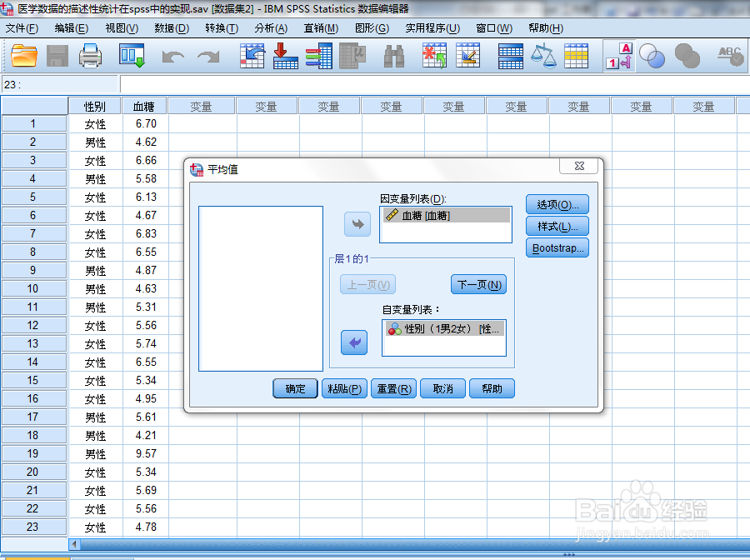This screenshot has width=750, height=560.
Task: Open the 编辑(E) menu
Action: point(72,28)
